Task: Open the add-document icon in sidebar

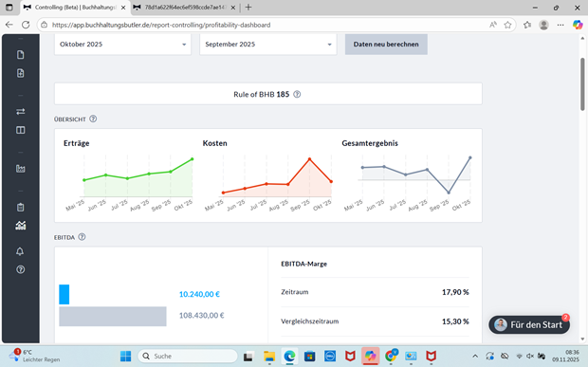Action: pos(21,73)
